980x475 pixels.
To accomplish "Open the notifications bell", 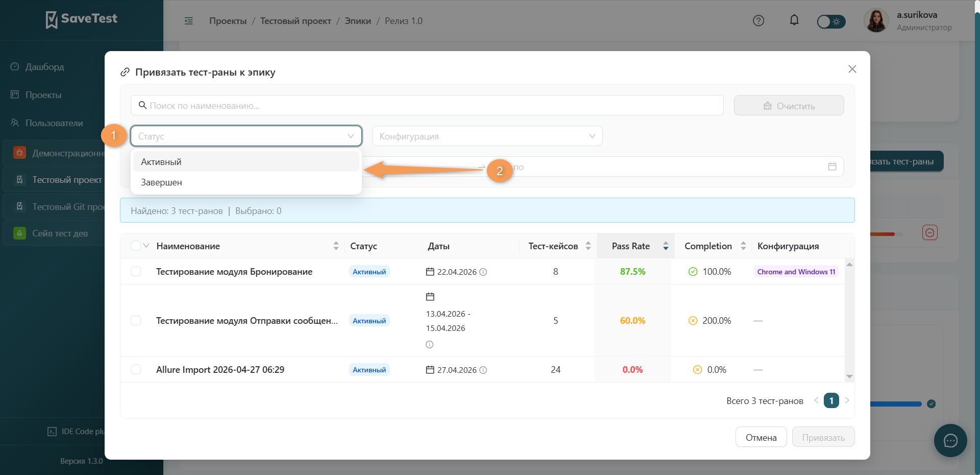I will click(x=794, y=20).
